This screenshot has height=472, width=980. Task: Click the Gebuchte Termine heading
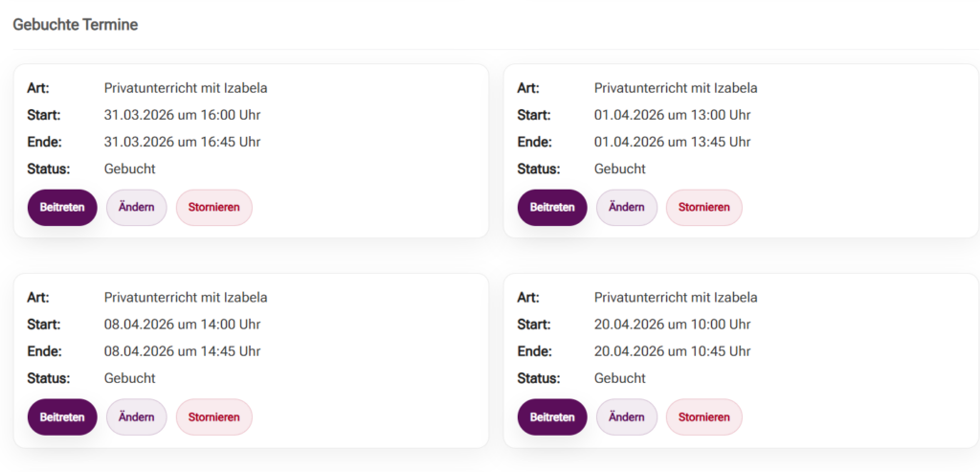[x=76, y=25]
